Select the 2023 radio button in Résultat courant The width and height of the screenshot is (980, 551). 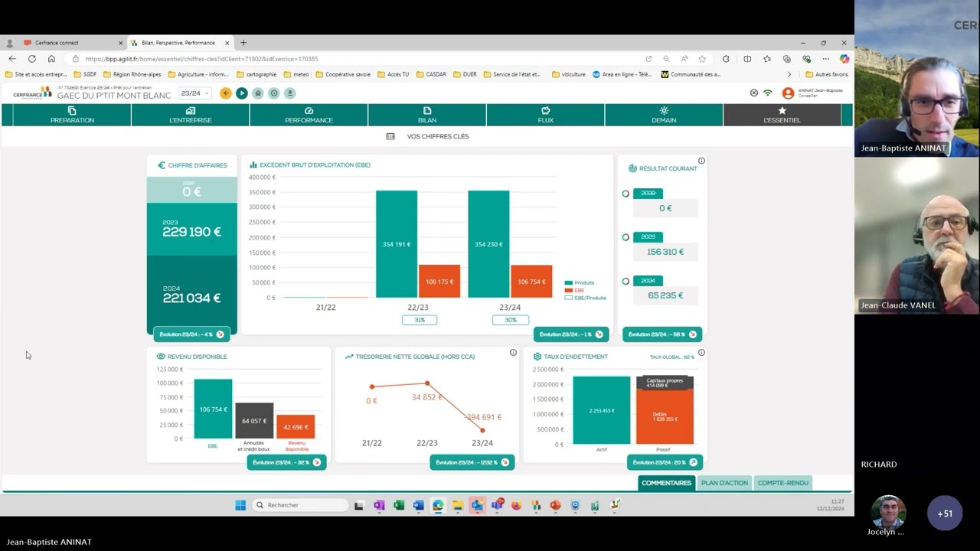626,237
